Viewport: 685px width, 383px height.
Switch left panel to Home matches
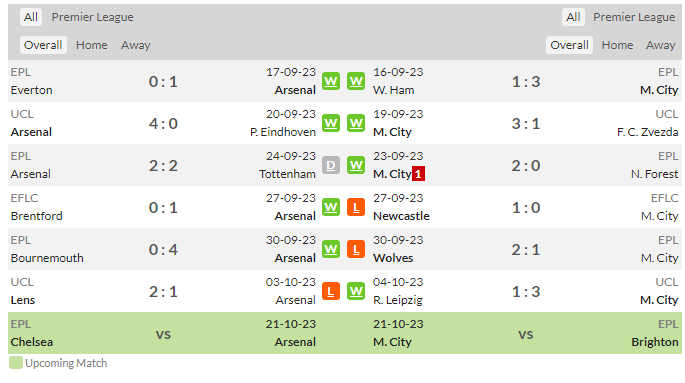[x=92, y=45]
